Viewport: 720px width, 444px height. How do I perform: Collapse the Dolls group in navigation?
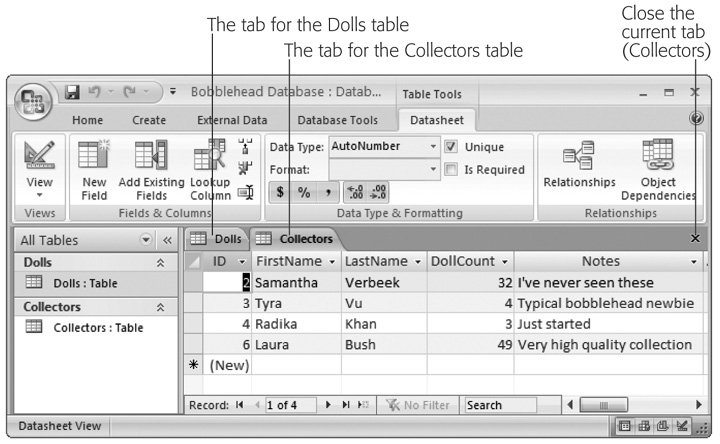[160, 263]
